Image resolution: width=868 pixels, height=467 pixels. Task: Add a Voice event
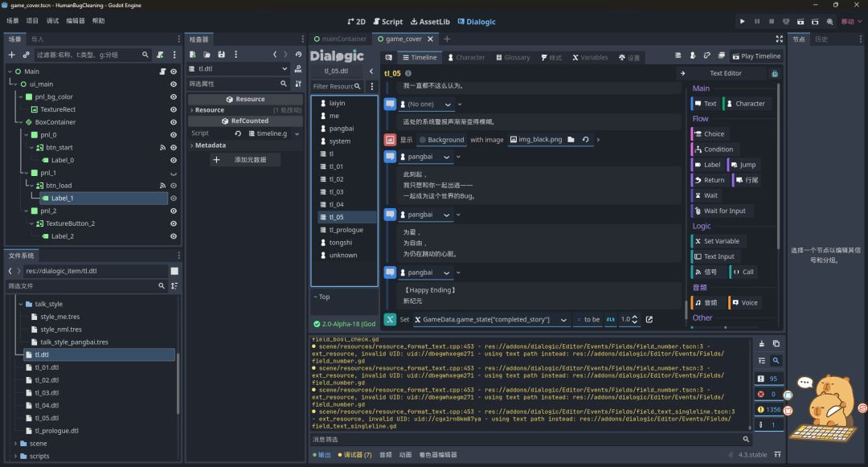[x=744, y=303]
